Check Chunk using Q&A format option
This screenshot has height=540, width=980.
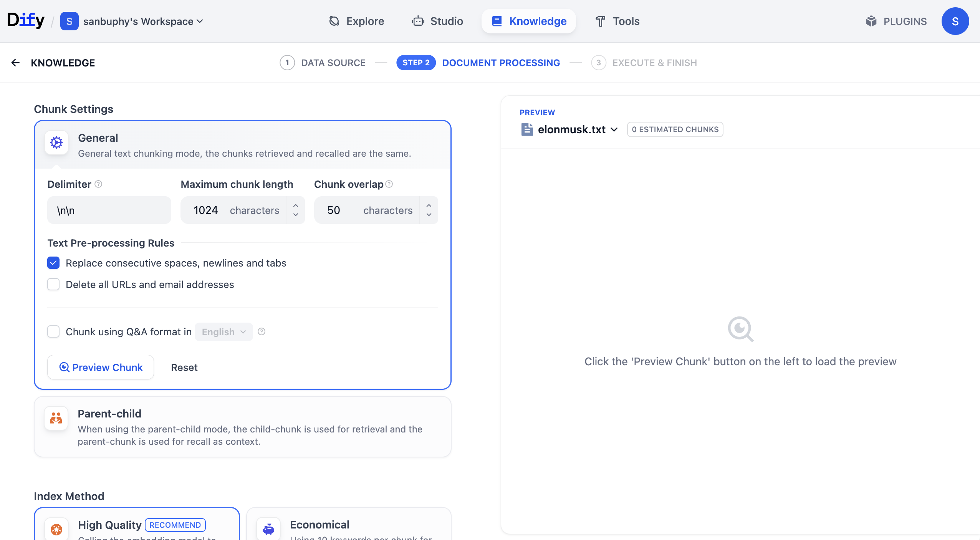point(53,331)
